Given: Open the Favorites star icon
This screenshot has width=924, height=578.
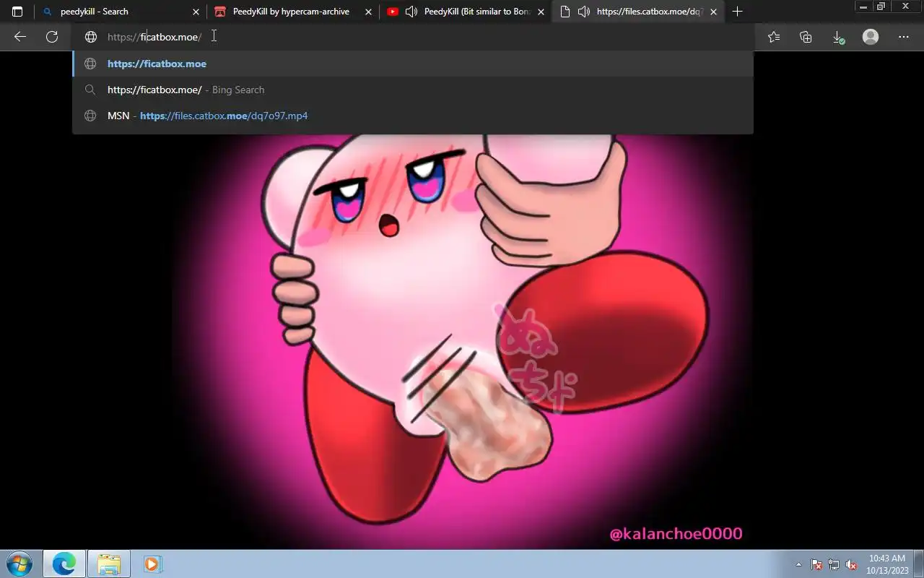Looking at the screenshot, I should 774,37.
